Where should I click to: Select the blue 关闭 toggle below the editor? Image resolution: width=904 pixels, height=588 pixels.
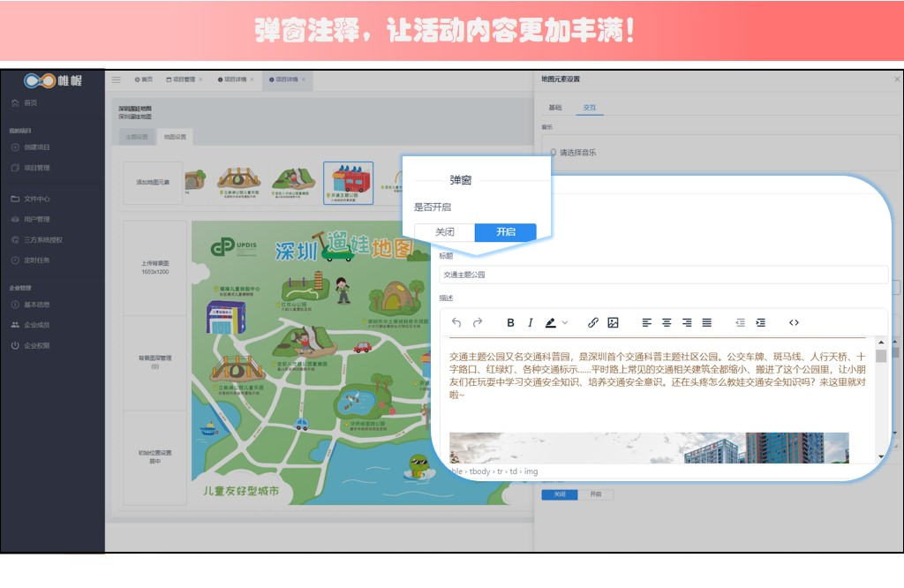pos(559,494)
